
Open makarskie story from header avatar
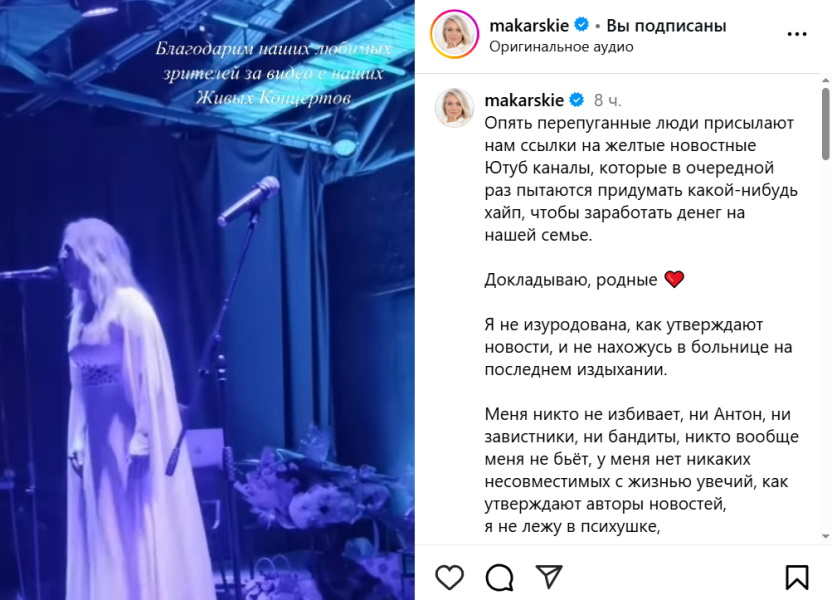point(454,34)
